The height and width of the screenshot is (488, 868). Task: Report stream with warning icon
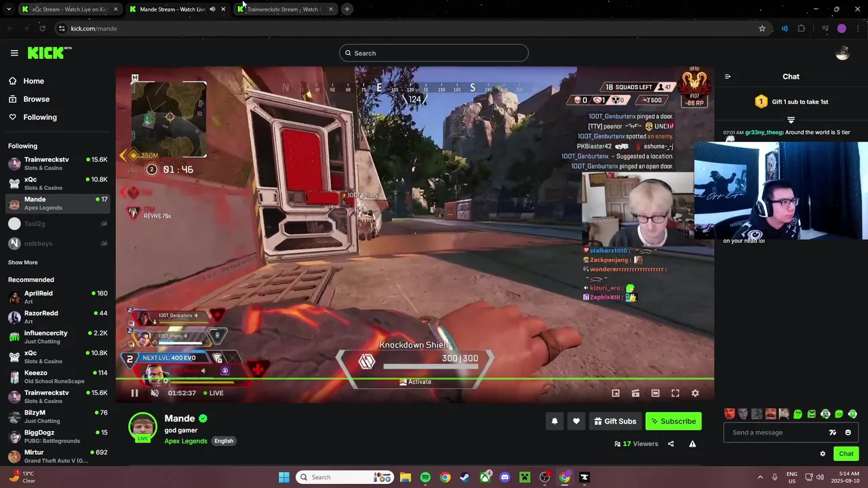click(692, 444)
